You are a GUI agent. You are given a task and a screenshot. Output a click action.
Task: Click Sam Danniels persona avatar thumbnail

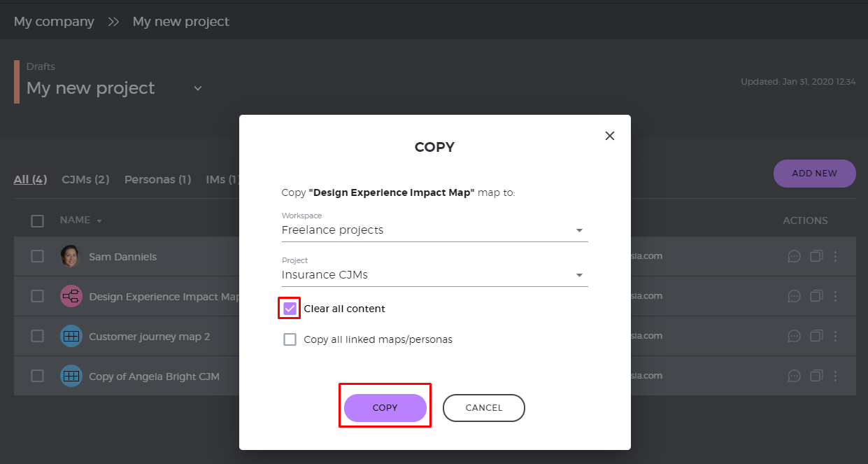coord(71,257)
